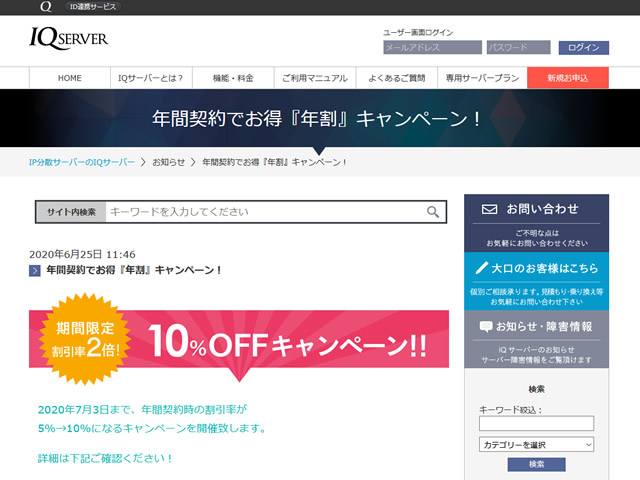Click the ログイン button

[584, 47]
